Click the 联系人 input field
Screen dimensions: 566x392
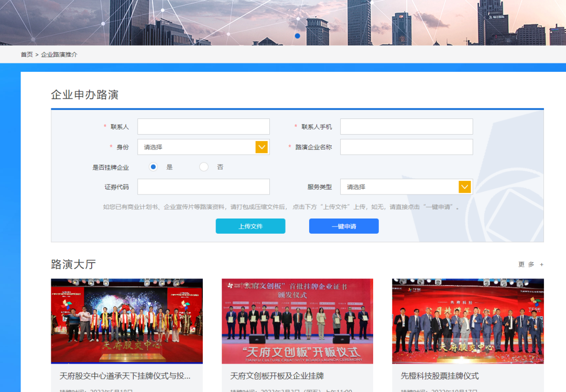[203, 127]
